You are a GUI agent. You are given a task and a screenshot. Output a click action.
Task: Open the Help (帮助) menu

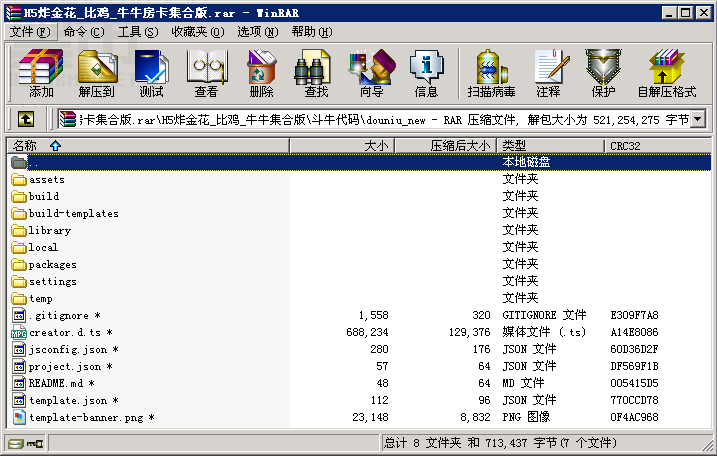pyautogui.click(x=312, y=32)
